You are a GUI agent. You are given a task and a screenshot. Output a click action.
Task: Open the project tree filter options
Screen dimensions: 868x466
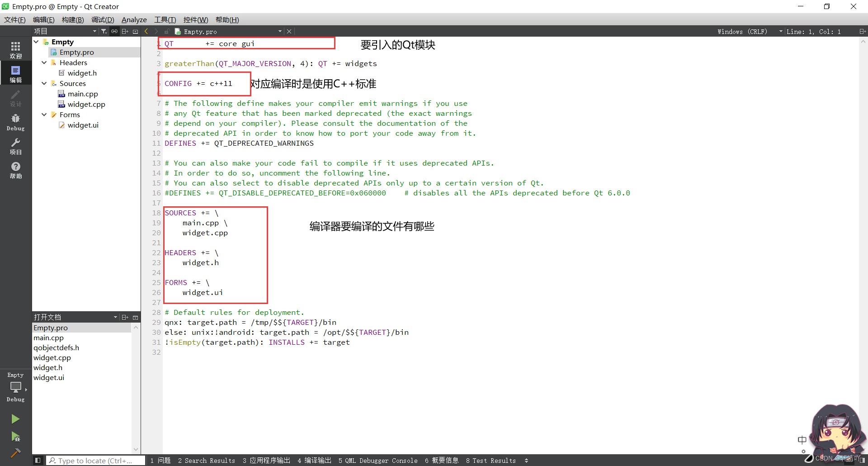pyautogui.click(x=104, y=31)
